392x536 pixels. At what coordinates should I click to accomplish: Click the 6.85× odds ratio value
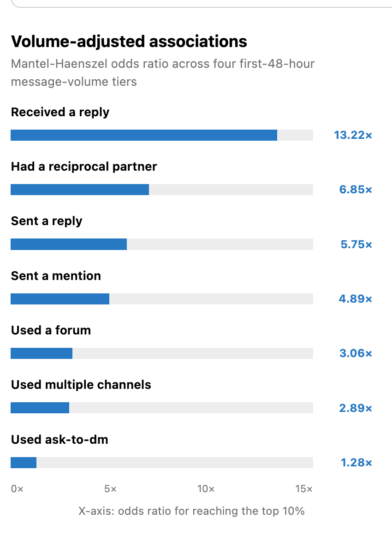click(x=356, y=190)
